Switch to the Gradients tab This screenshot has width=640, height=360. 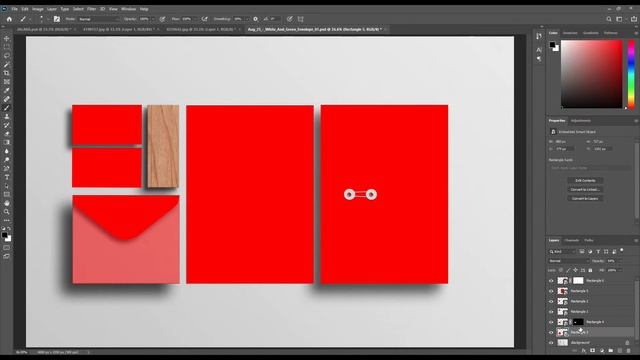[x=590, y=33]
